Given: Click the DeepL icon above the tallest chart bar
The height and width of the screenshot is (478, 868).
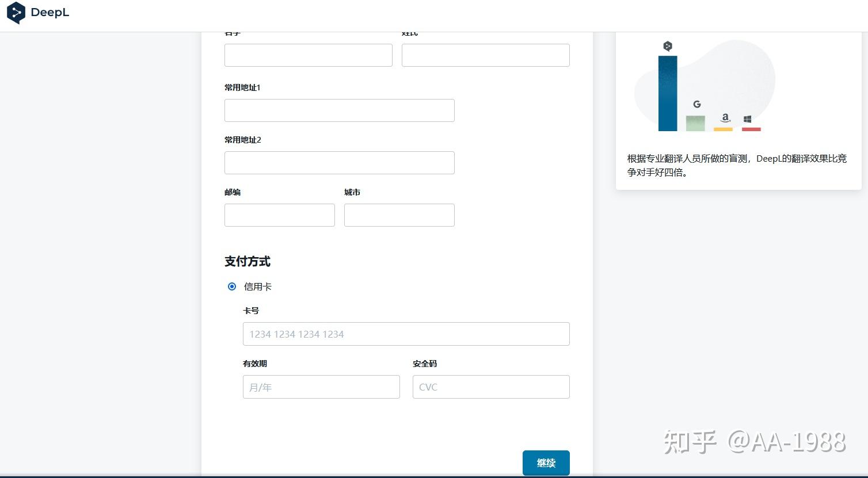Looking at the screenshot, I should click(668, 46).
